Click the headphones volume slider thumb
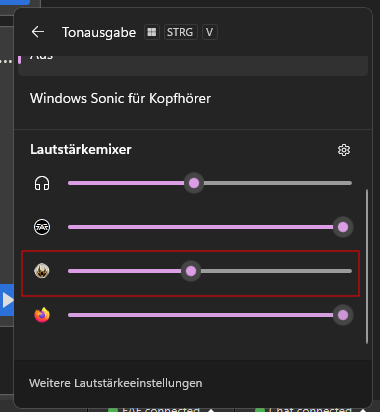This screenshot has width=380, height=412. 194,183
